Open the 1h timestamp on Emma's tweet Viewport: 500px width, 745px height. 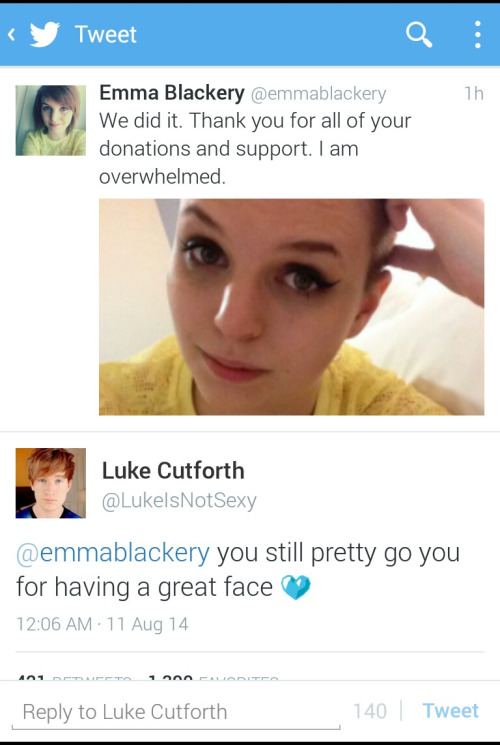[473, 93]
